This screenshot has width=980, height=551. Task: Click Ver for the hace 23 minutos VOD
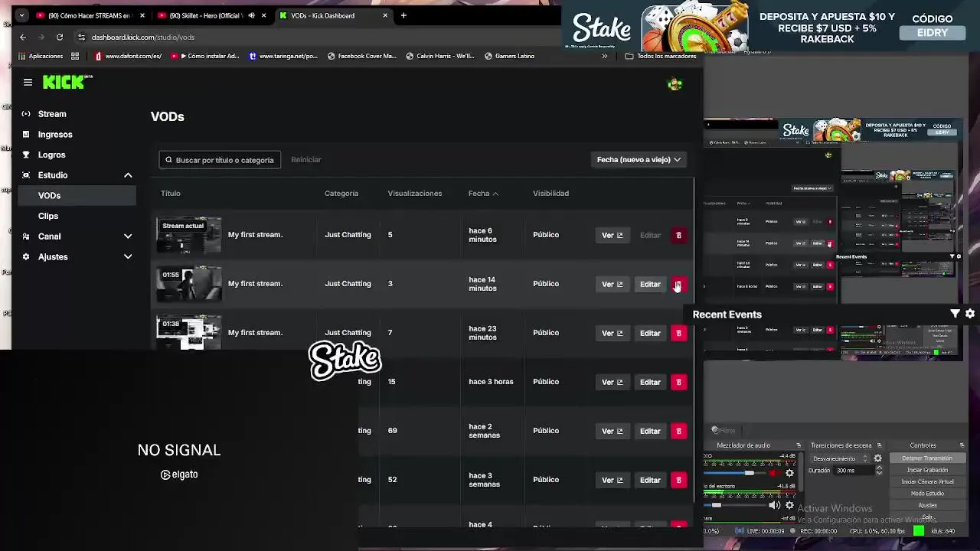coord(612,333)
